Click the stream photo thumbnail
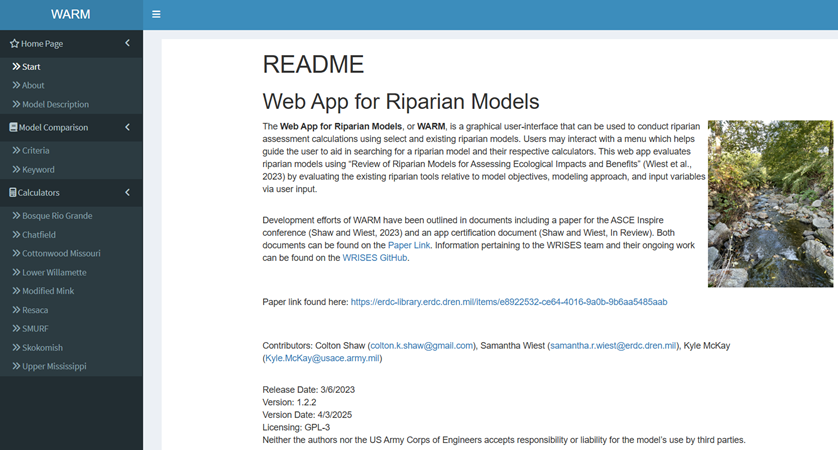 coord(770,204)
